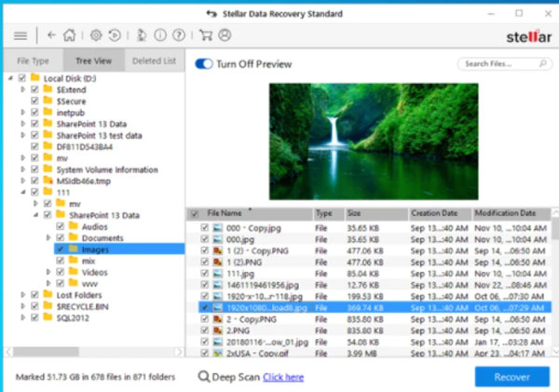Click the SQL2012 folder icon
Viewport: 559px width, 392px height.
click(48, 317)
